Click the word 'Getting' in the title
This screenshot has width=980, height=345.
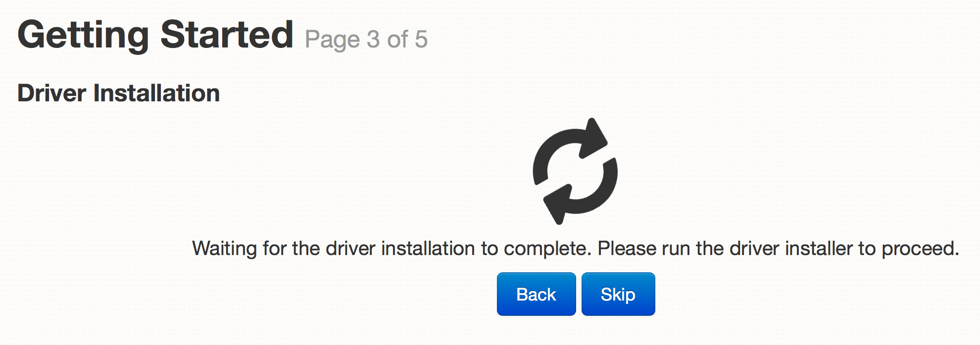83,36
